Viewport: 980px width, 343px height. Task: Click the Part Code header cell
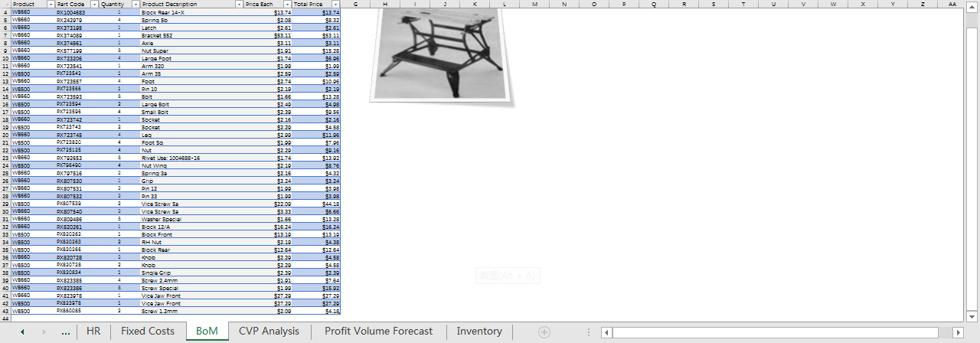click(x=77, y=5)
